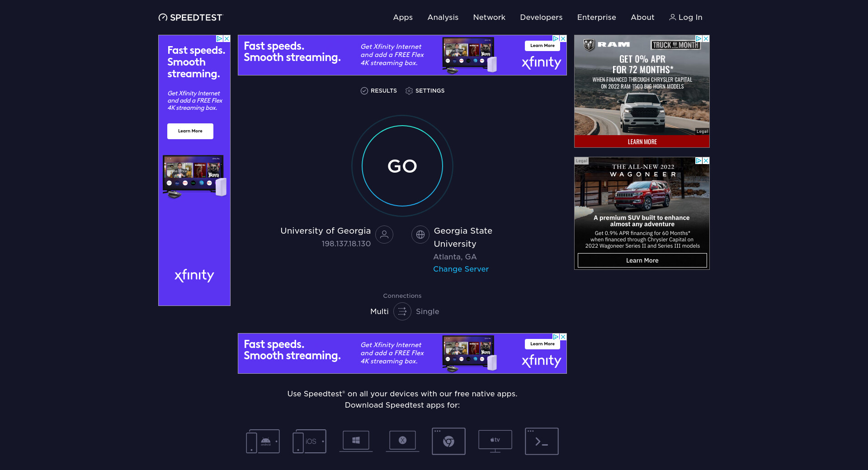Toggle the Multi/Single connections switch
This screenshot has height=470, width=868.
click(402, 311)
